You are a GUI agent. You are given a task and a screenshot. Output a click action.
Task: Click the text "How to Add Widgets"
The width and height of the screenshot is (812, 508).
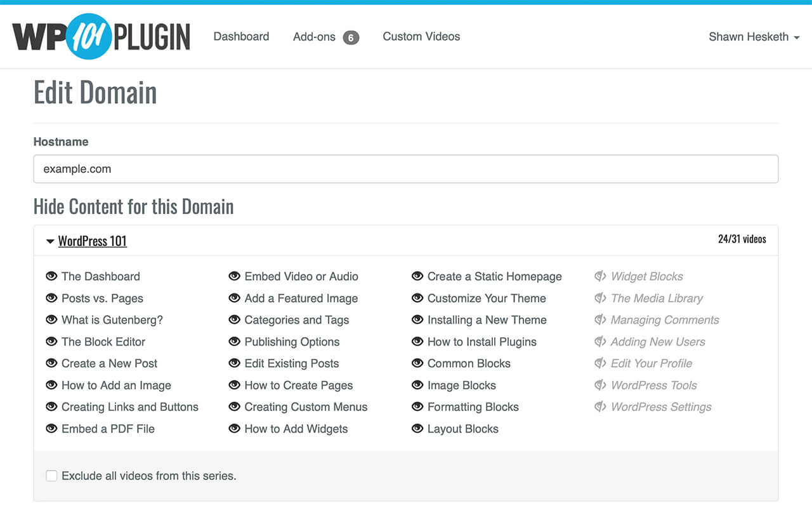(296, 429)
